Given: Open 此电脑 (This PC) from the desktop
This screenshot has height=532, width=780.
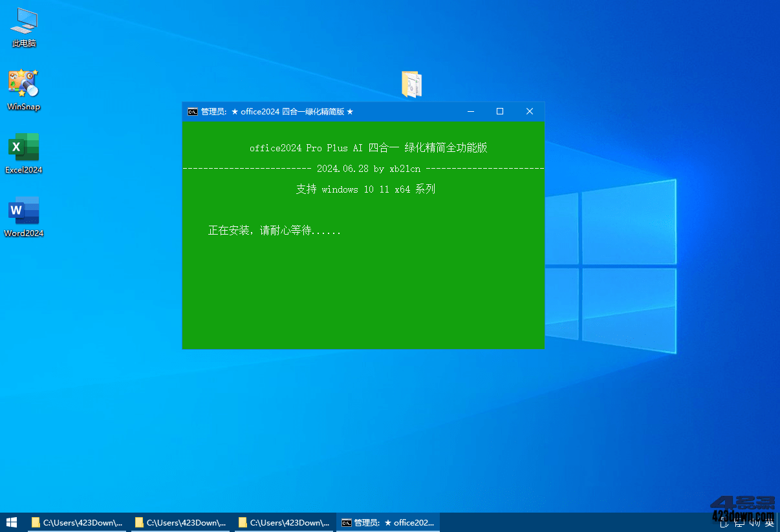Looking at the screenshot, I should click(x=23, y=26).
